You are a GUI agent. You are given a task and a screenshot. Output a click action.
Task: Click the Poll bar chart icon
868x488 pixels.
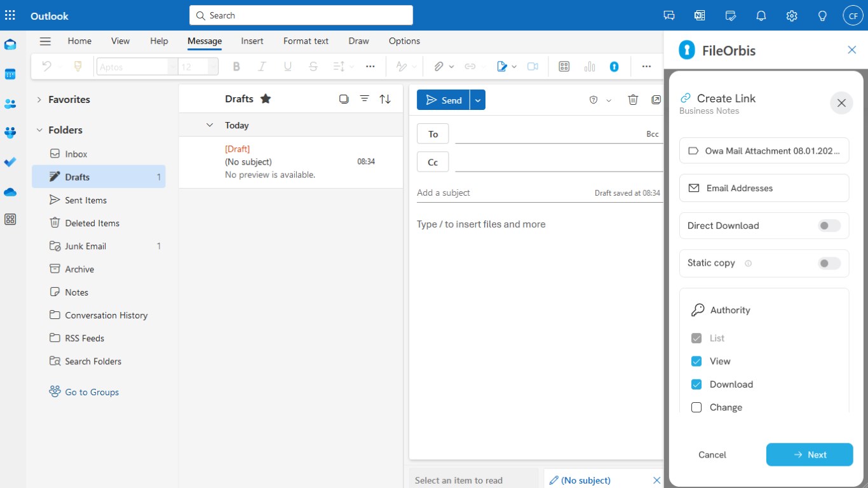click(590, 66)
